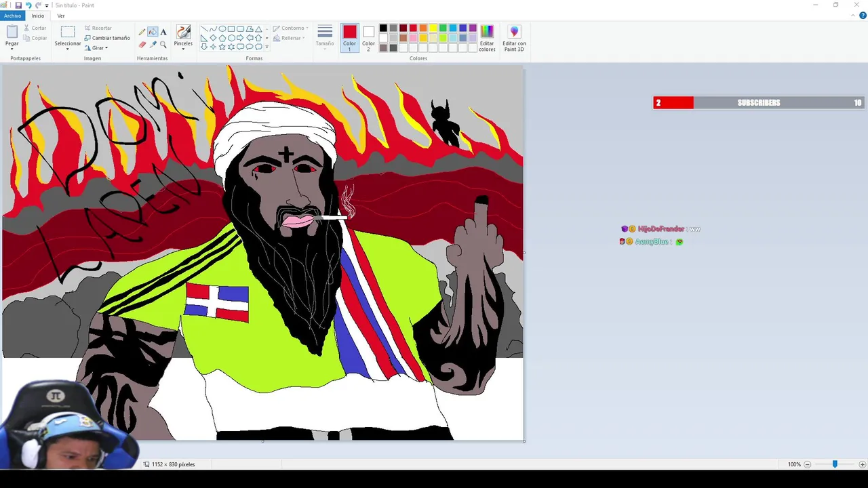Viewport: 868px width, 488px height.
Task: Select the Text tool
Action: (x=163, y=32)
